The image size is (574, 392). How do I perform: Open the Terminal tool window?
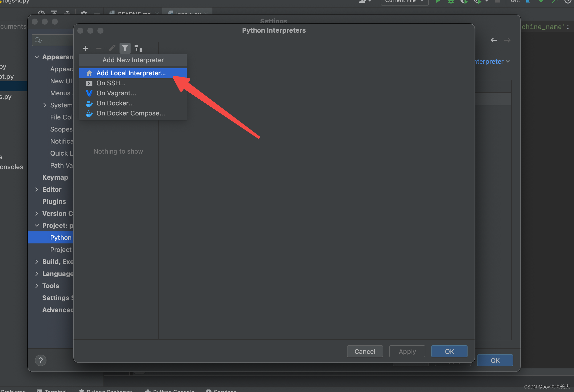[52, 390]
